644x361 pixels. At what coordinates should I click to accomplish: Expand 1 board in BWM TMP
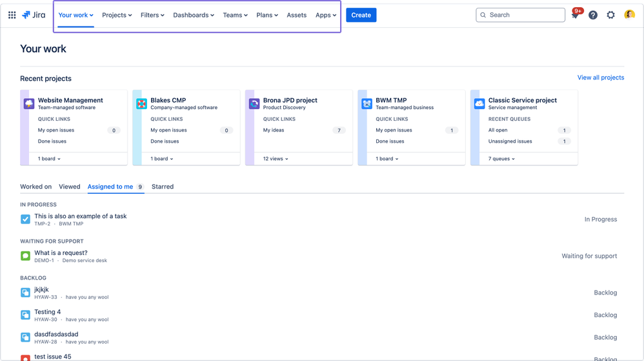tap(387, 159)
